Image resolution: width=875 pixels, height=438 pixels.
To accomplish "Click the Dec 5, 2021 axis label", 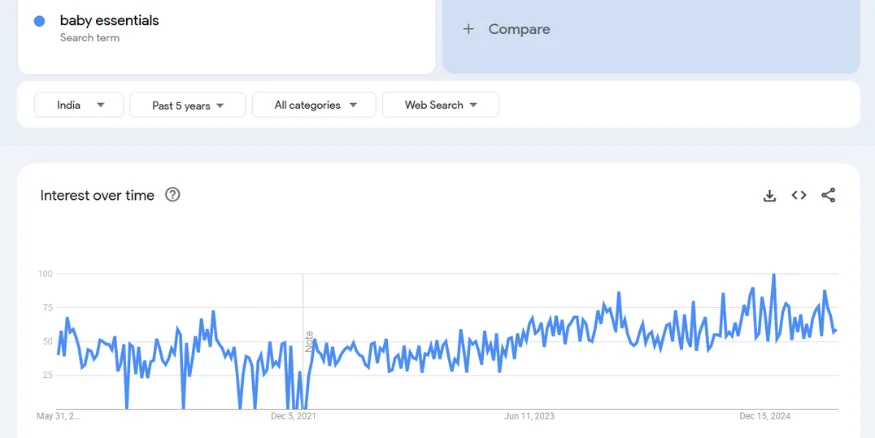I will point(293,416).
